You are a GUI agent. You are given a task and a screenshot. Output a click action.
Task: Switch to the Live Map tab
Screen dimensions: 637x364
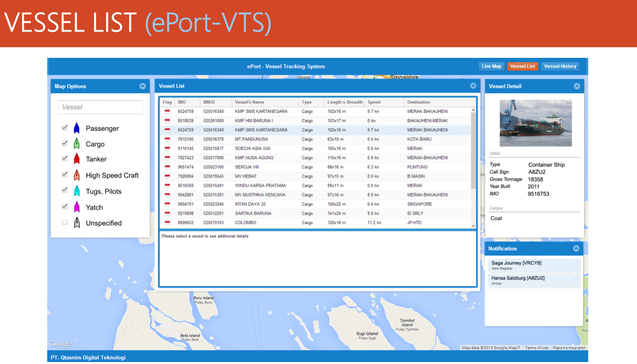(x=491, y=66)
